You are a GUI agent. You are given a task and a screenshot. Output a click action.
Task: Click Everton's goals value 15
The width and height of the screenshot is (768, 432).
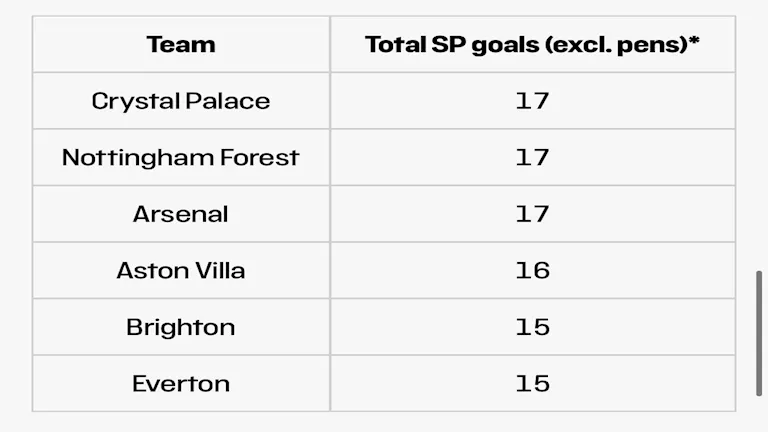click(532, 384)
